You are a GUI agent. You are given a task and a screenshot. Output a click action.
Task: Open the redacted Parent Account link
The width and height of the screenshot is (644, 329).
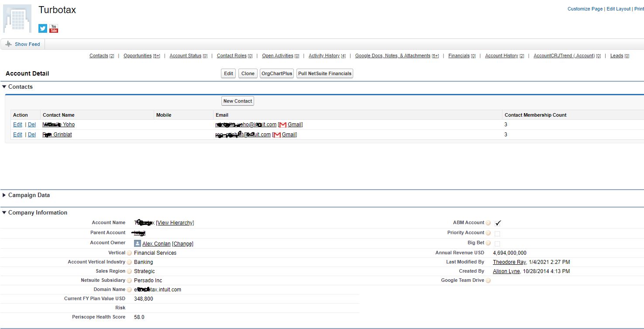click(x=139, y=233)
